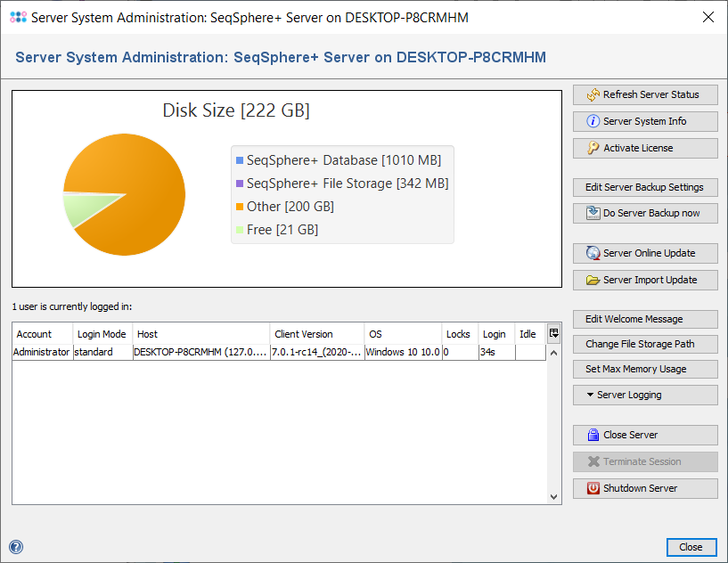The image size is (728, 563).
Task: Click Edit Server Backup Settings button
Action: pyautogui.click(x=644, y=187)
